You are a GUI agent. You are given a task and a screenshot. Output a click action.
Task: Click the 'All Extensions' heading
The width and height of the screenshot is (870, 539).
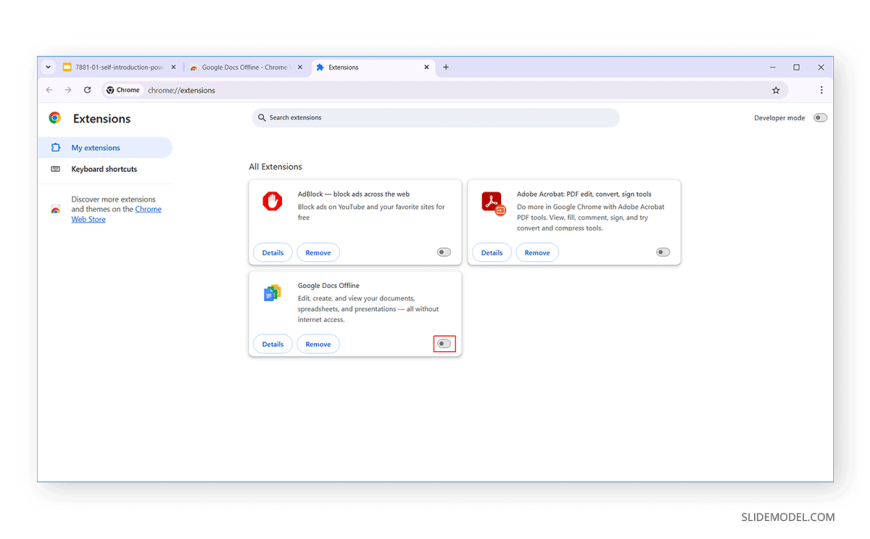(275, 167)
